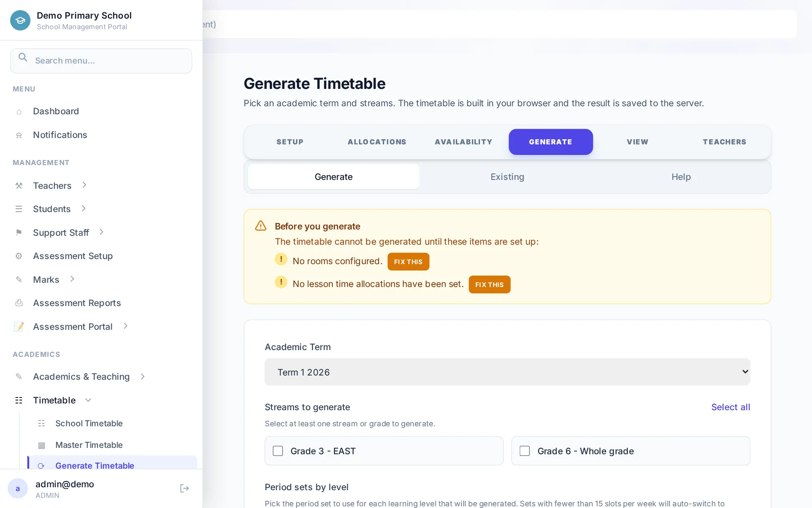Click the Students list icon
Screen dimensions: 812x508
click(19, 209)
